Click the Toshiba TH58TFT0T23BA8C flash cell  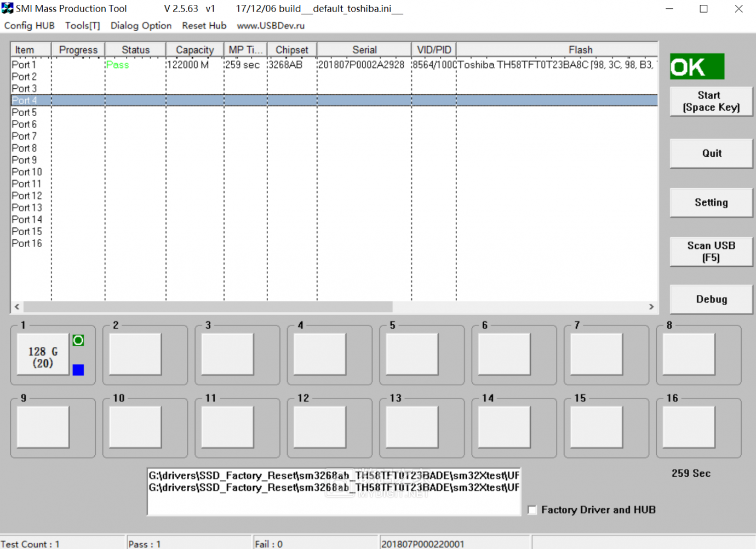[x=557, y=65]
